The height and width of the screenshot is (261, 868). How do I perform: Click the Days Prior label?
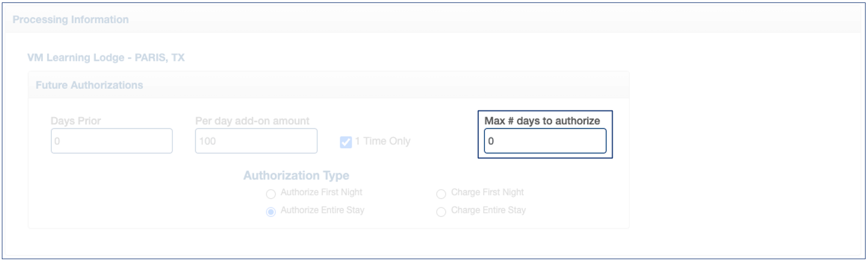click(76, 121)
